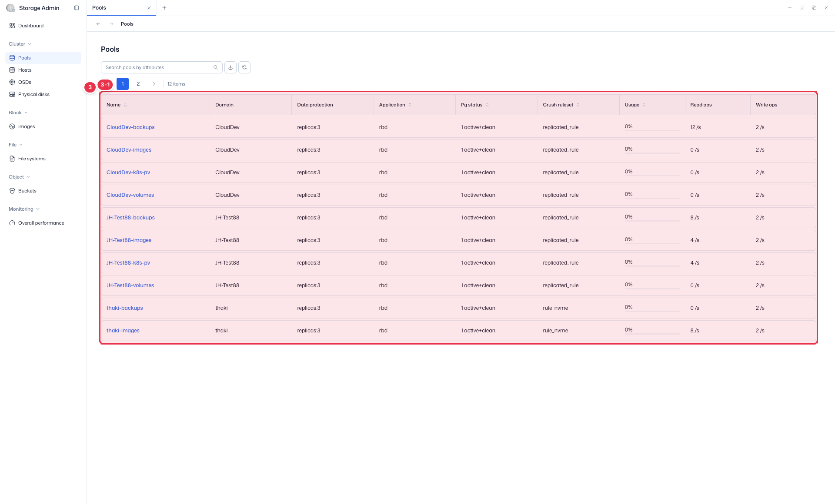Click the Pools breadcrumb
835x504 pixels.
[127, 24]
